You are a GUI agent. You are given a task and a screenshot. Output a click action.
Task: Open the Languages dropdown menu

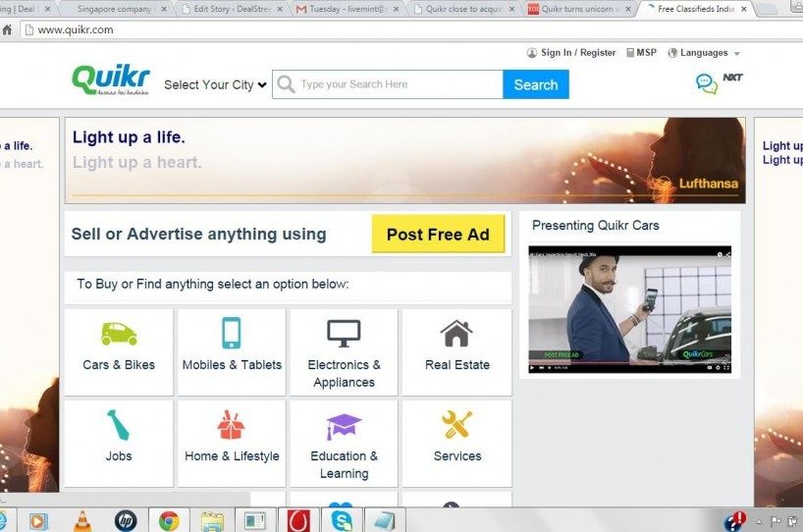(x=704, y=53)
